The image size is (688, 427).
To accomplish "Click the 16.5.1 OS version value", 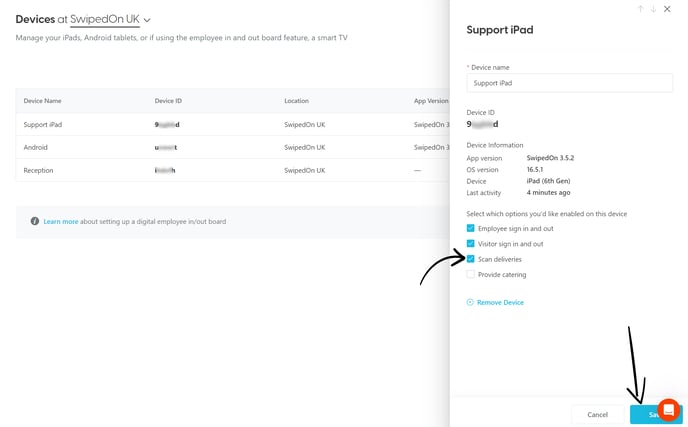I will click(x=535, y=169).
